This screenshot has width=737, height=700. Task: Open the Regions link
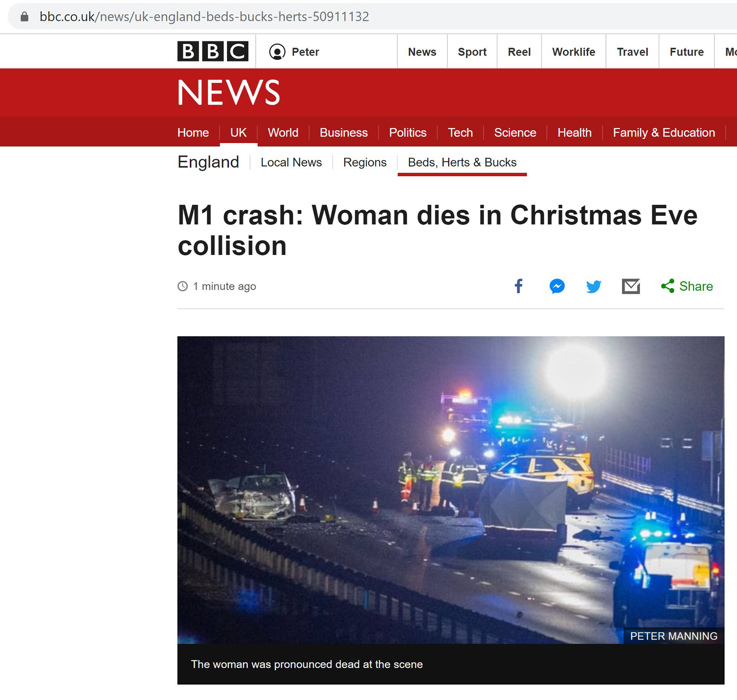click(365, 162)
